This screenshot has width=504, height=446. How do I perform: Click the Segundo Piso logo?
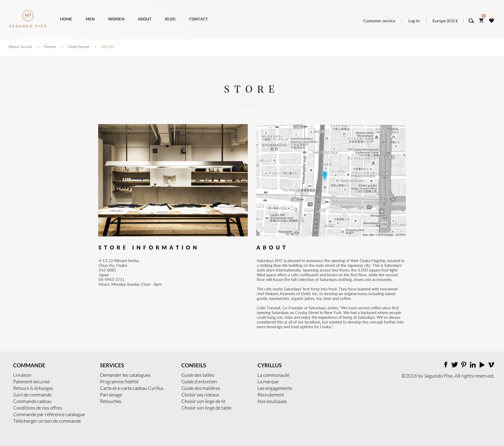click(x=28, y=19)
